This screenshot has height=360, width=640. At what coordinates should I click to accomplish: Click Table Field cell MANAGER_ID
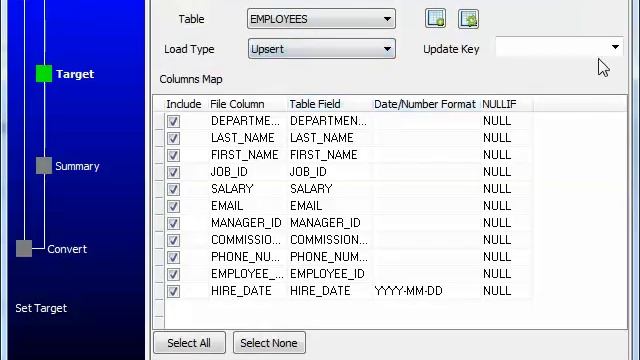[x=325, y=223]
